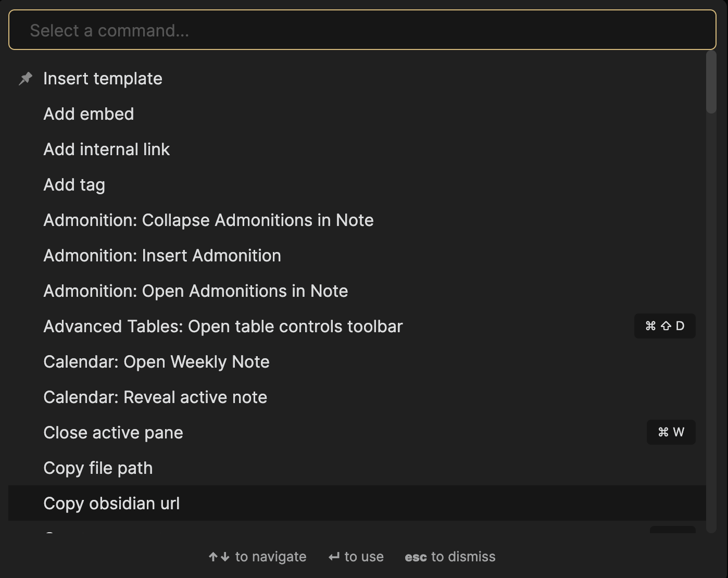The image size is (728, 578).
Task: Run Calendar: Open Weekly Note
Action: [x=357, y=362]
